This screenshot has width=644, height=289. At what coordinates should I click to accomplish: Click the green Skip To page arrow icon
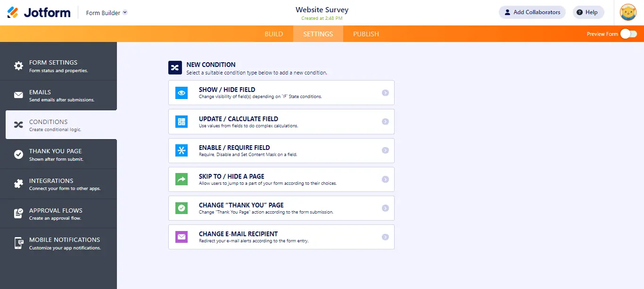pos(182,179)
